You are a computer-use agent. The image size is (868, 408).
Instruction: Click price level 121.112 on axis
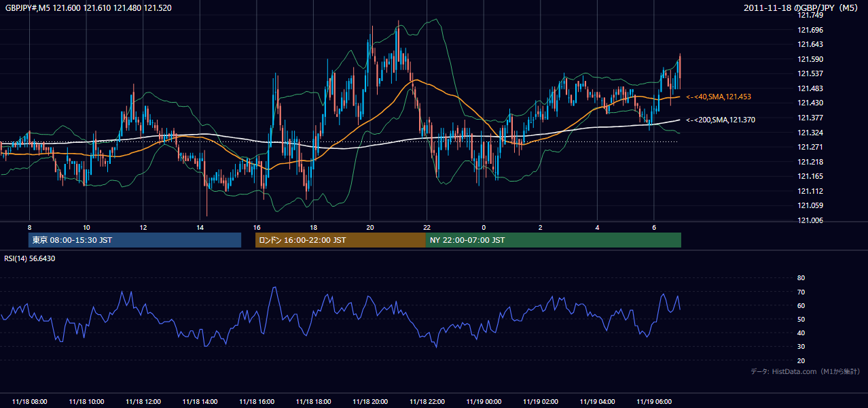click(810, 191)
